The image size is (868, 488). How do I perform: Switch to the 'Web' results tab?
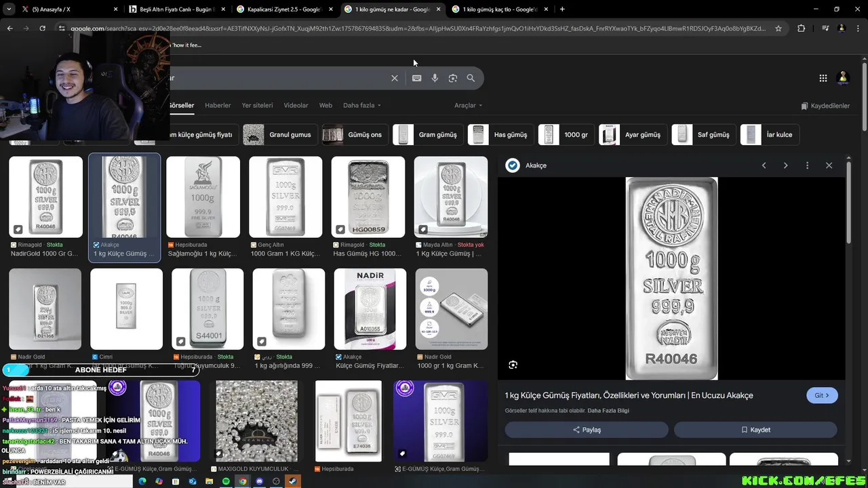tap(325, 106)
